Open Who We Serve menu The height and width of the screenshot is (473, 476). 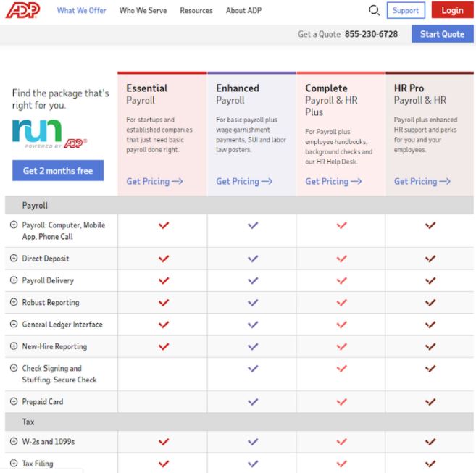click(143, 11)
